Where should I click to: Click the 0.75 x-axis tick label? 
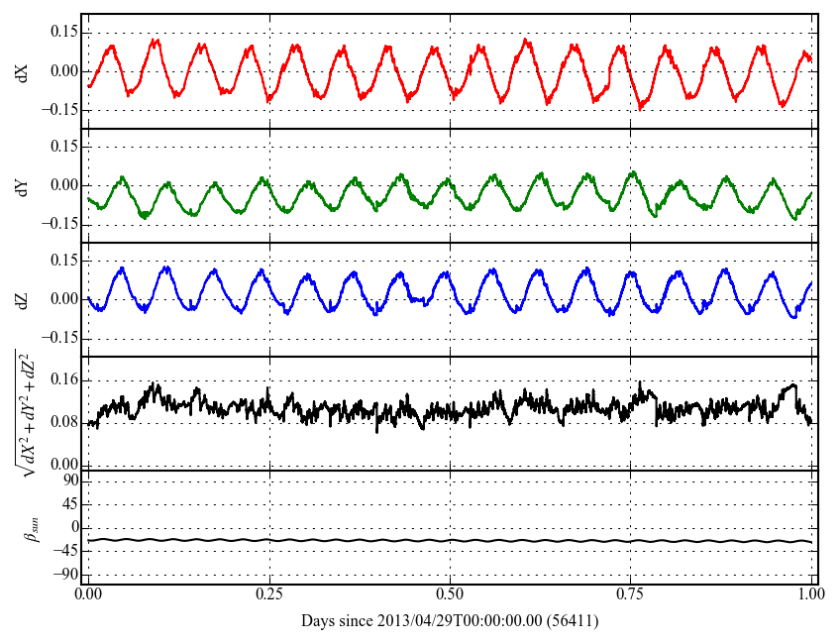630,597
